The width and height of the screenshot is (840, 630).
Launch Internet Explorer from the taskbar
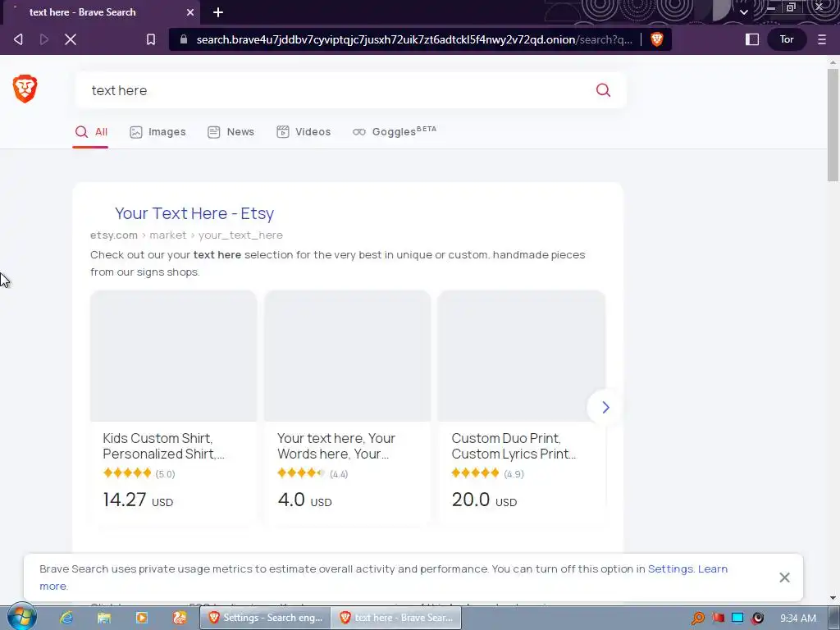click(x=66, y=618)
